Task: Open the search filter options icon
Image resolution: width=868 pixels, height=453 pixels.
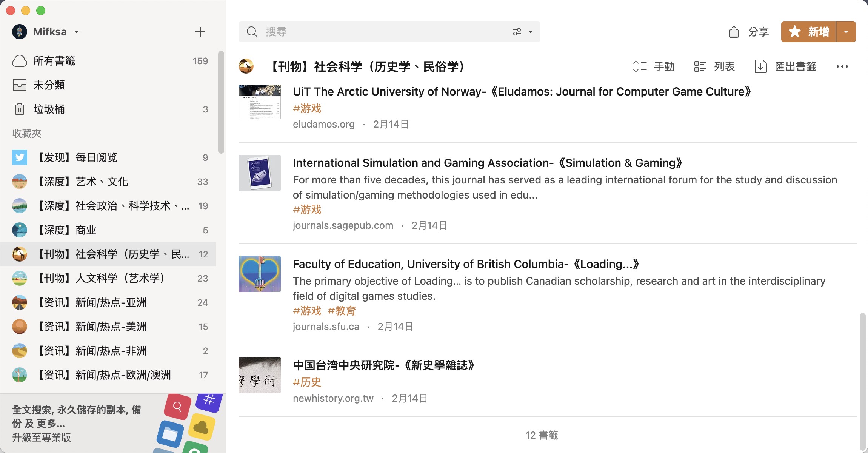Action: pyautogui.click(x=517, y=32)
